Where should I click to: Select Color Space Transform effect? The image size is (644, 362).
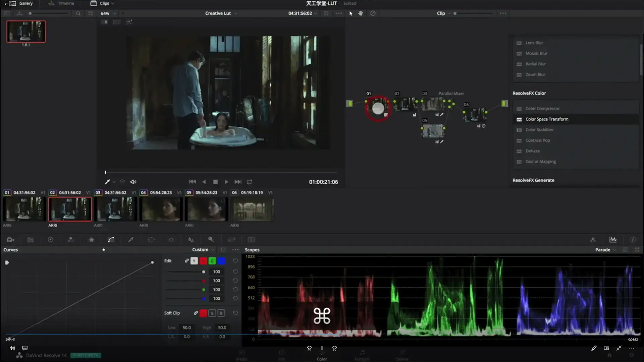click(x=547, y=119)
